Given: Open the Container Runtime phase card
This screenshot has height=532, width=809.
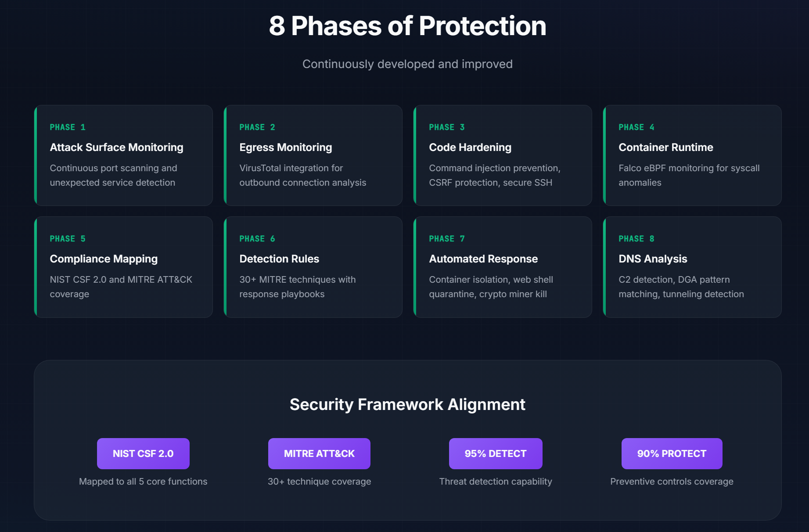Looking at the screenshot, I should [x=692, y=155].
